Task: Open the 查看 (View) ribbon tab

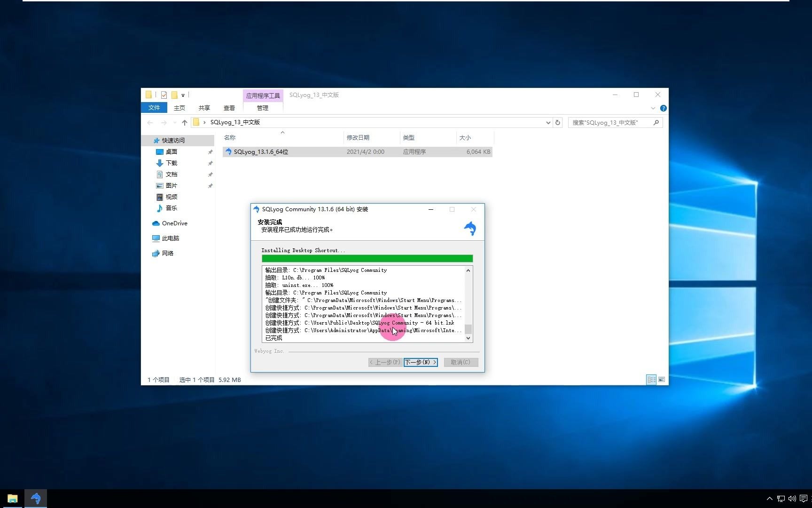Action: coord(229,108)
